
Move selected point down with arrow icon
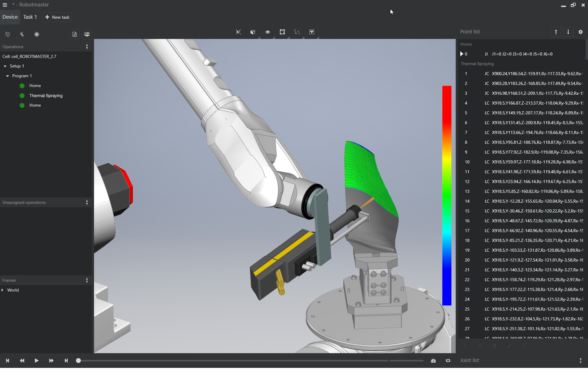(568, 32)
